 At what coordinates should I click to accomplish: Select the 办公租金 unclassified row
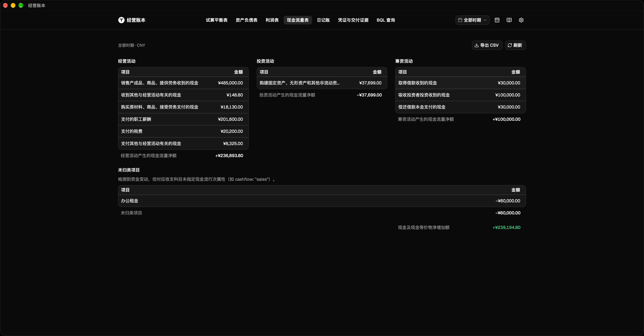322,201
